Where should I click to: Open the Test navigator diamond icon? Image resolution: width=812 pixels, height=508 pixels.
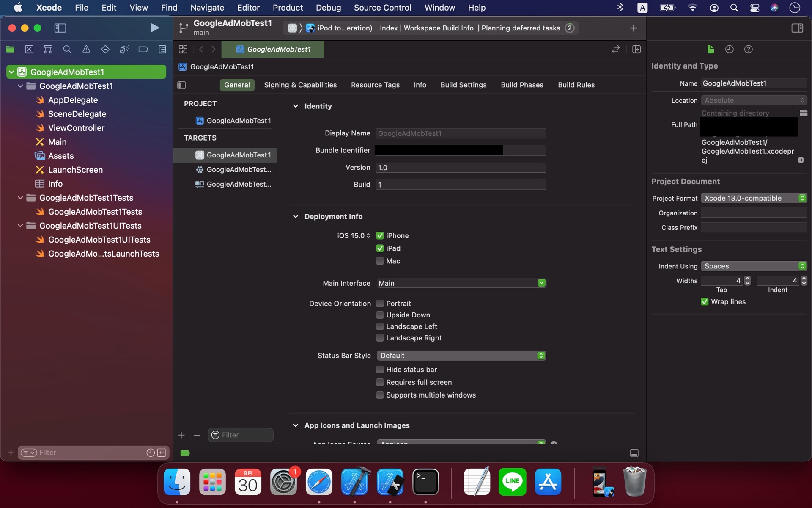coord(105,50)
